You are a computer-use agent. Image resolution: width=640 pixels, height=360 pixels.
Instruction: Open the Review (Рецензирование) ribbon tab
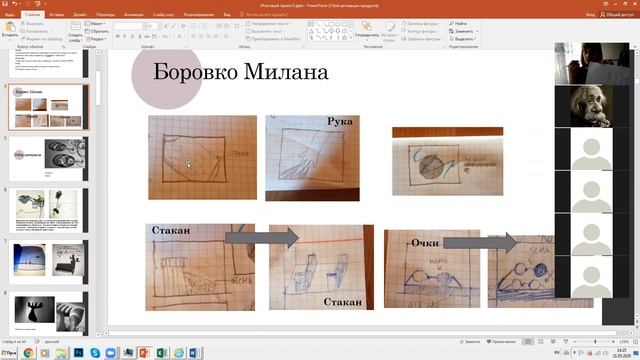(x=199, y=14)
